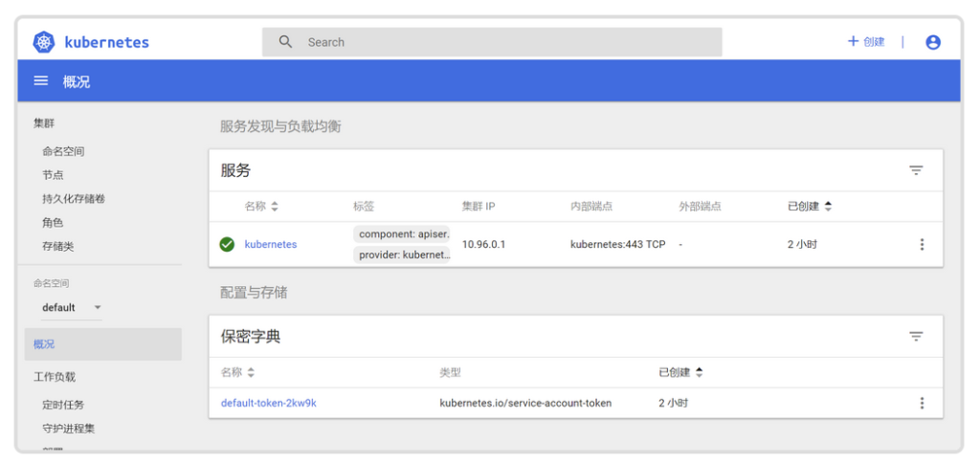Click the 2 小时 value in kubernetes row
Image resolution: width=980 pixels, height=464 pixels.
pos(803,244)
